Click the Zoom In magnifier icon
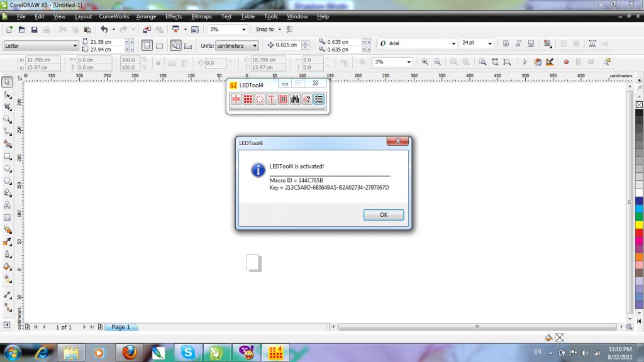The height and width of the screenshot is (362, 644). 425,62
